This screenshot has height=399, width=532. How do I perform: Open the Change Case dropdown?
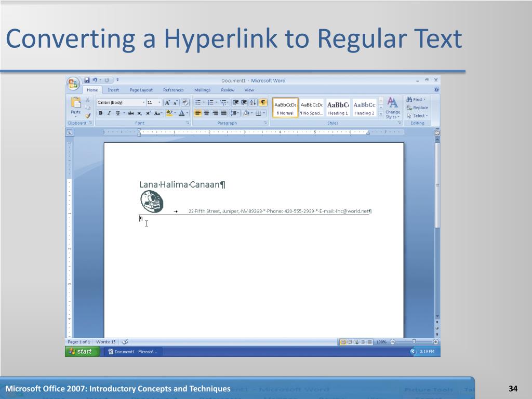point(158,113)
